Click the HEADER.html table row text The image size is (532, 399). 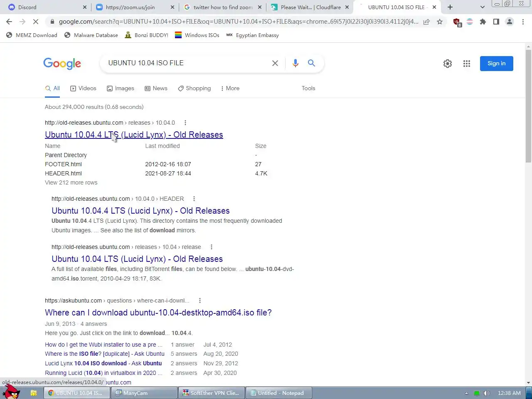tap(63, 173)
